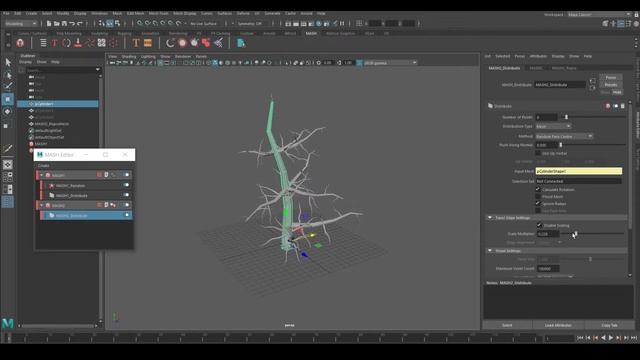640x360 pixels.
Task: Toggle the Use Up Vector checkbox
Action: click(538, 153)
